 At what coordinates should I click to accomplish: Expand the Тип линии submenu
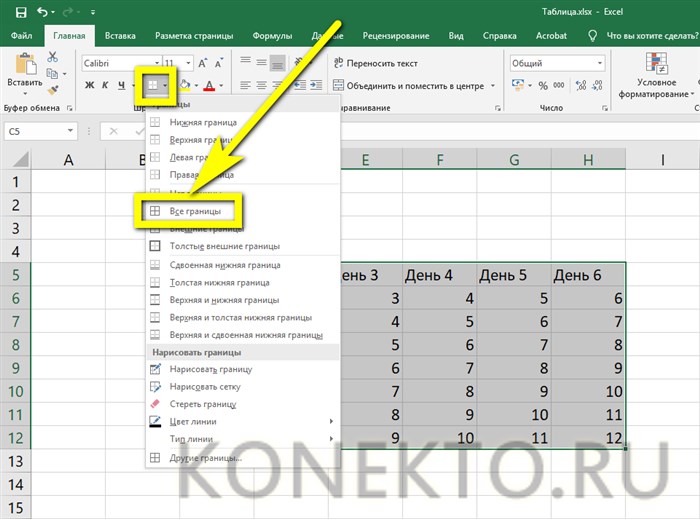(243, 439)
